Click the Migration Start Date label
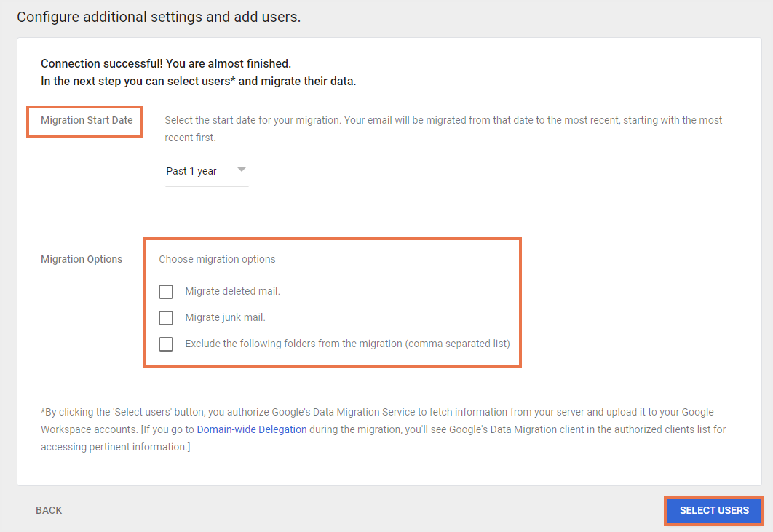This screenshot has height=532, width=773. 87,120
